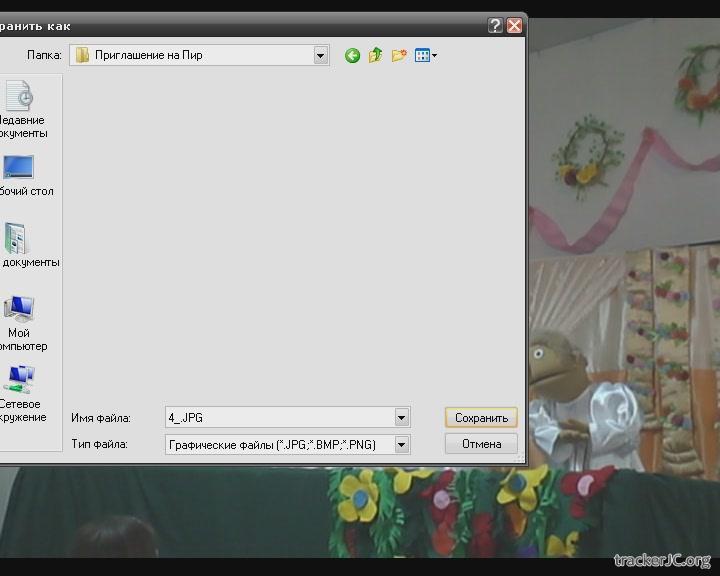
Task: Expand the Имя файла dropdown arrow
Action: [401, 418]
